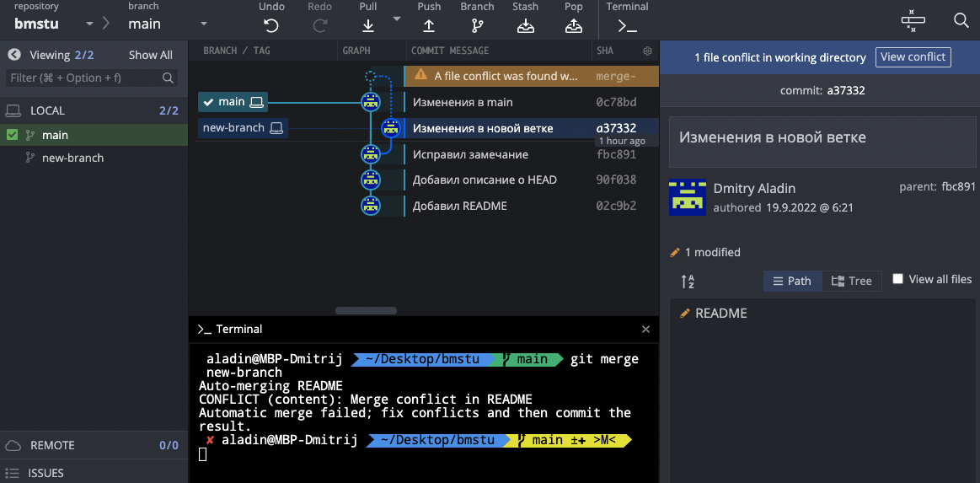Switch to Tree view tab

point(851,281)
